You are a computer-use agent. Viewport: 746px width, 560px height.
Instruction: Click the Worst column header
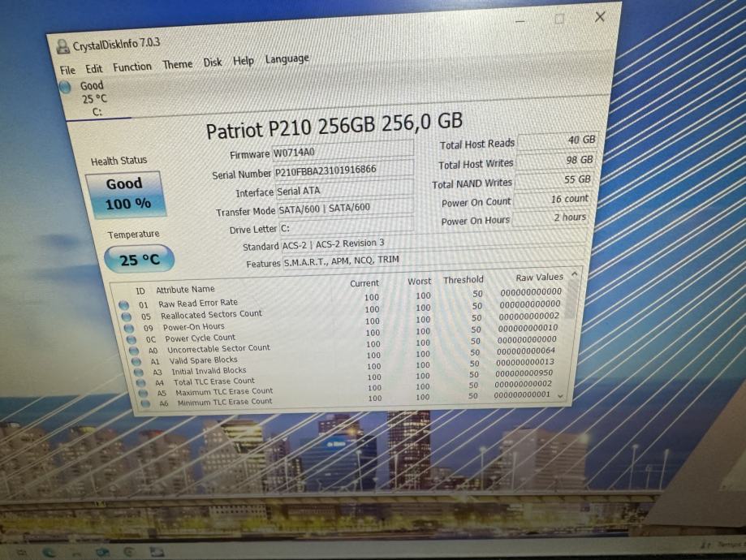(x=419, y=281)
